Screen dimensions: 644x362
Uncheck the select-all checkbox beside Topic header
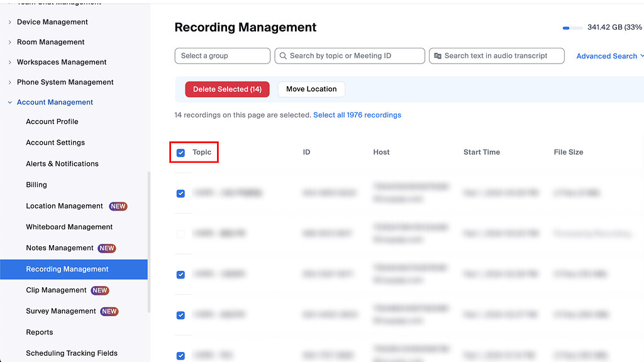click(180, 152)
